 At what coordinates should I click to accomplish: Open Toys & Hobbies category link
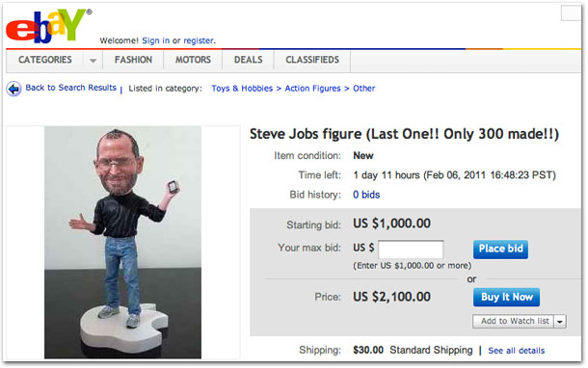click(242, 89)
